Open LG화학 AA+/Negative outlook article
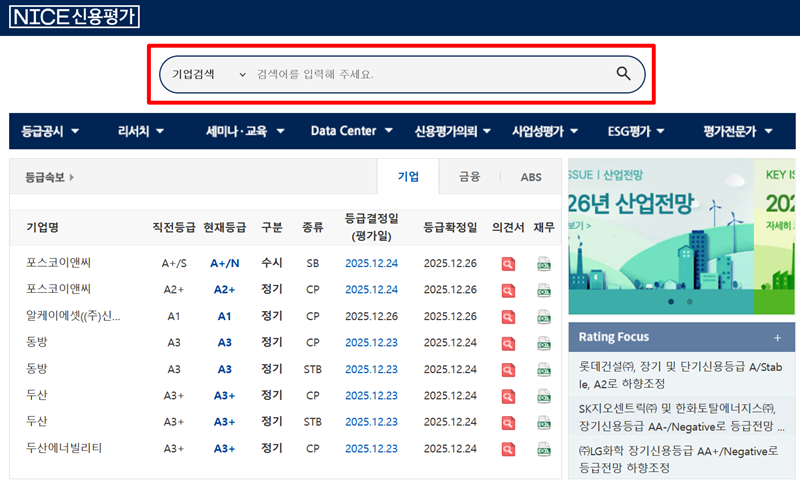800x484 pixels. click(x=679, y=459)
